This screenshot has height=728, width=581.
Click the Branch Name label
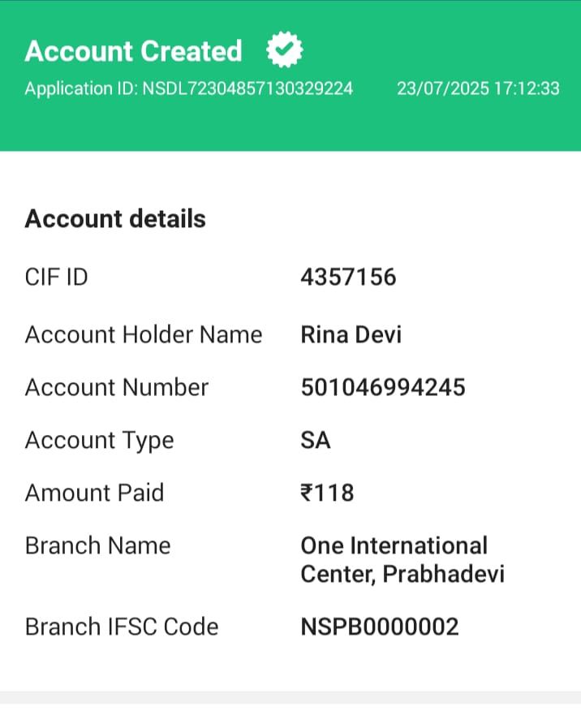coord(97,545)
